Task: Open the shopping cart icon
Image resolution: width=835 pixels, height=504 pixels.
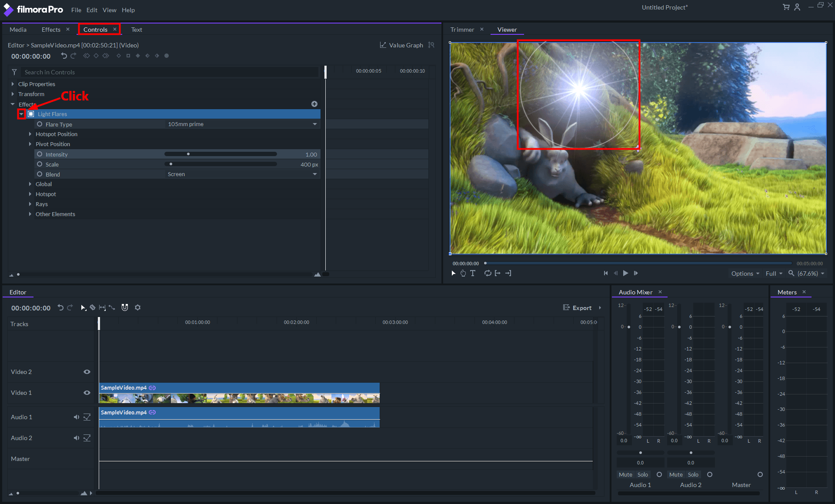Action: pyautogui.click(x=786, y=7)
